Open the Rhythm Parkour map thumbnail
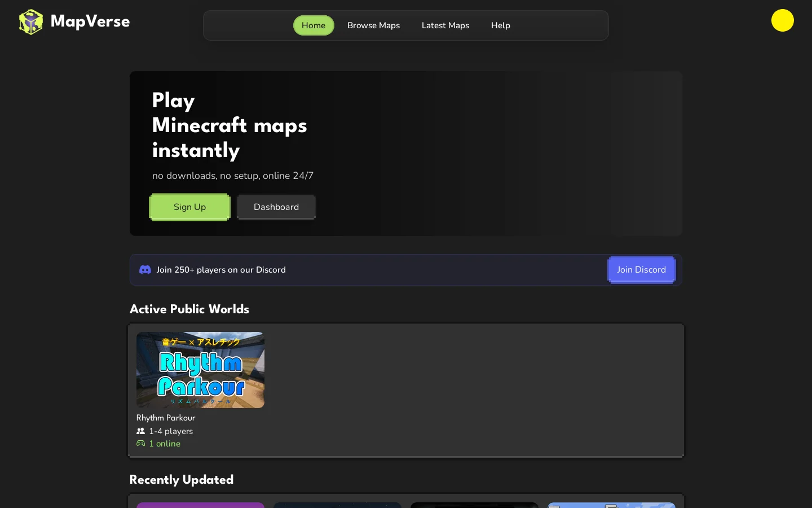The height and width of the screenshot is (508, 812). pos(200,370)
